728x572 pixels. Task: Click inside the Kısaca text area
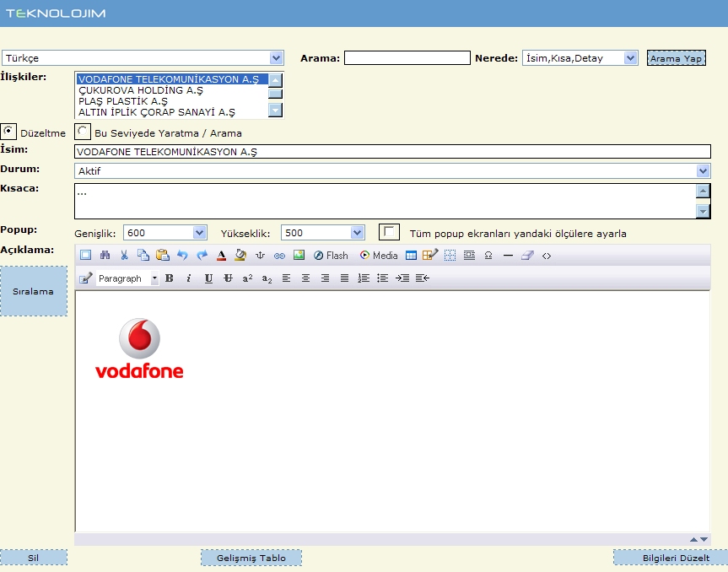385,201
